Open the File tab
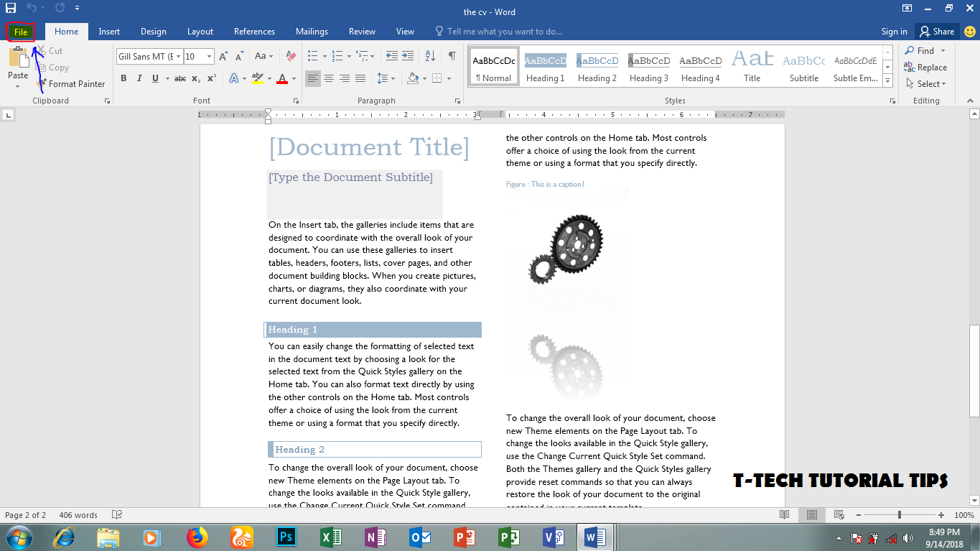Screen dimensions: 980x551 pos(20,32)
